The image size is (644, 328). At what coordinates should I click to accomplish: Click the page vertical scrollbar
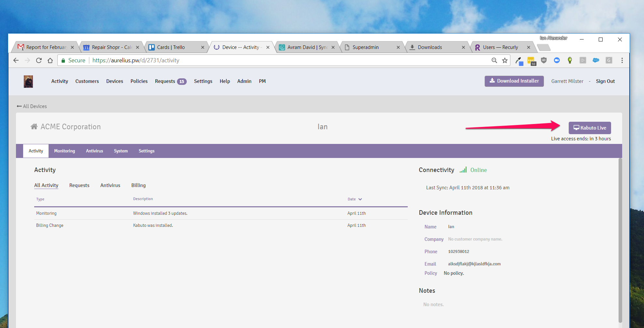click(x=620, y=241)
